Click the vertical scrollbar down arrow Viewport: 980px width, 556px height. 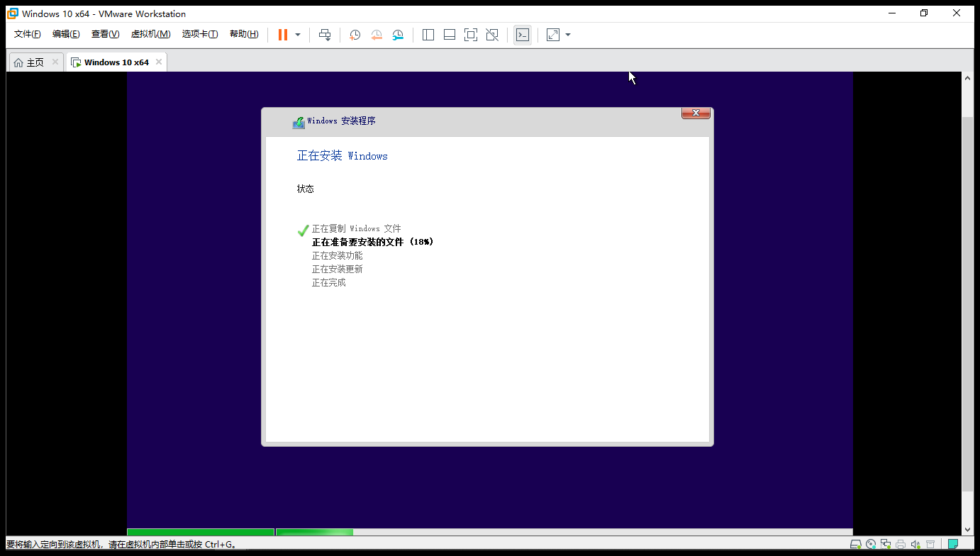(x=968, y=529)
